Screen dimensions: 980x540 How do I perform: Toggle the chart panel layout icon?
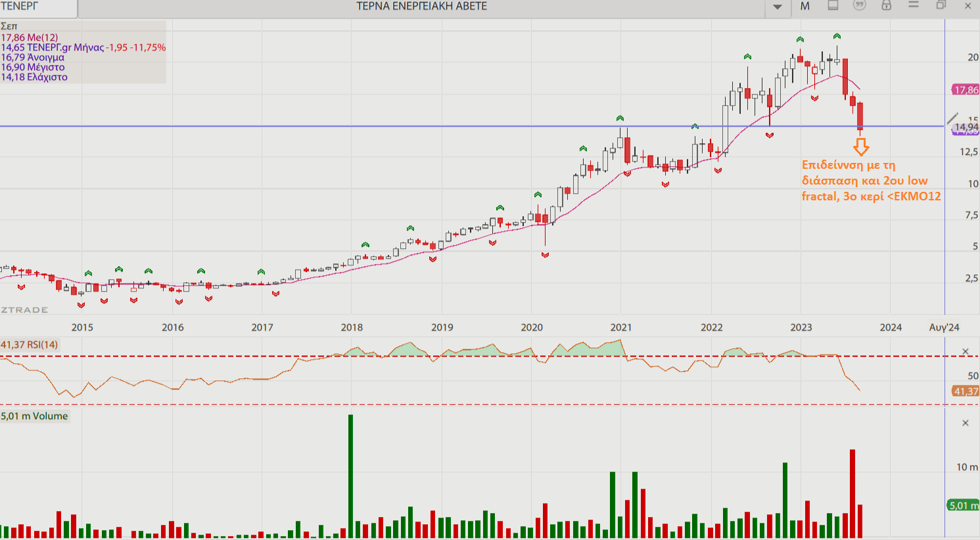833,5
